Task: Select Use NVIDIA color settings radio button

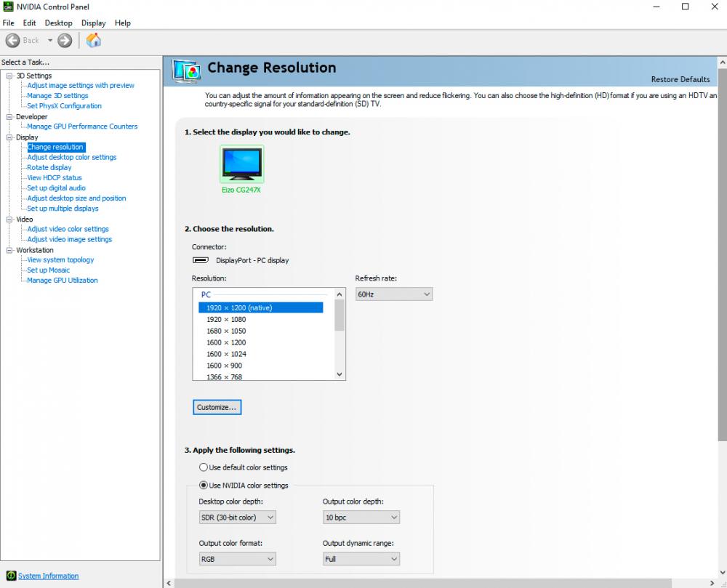Action: pos(203,485)
